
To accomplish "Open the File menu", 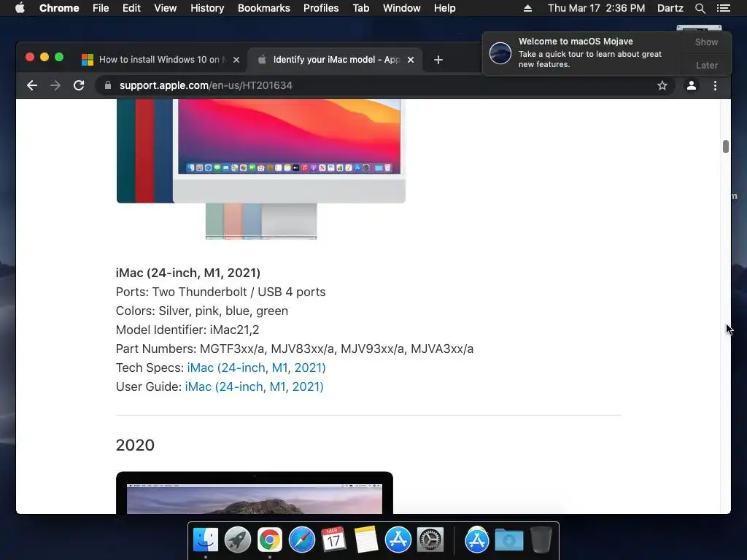I will click(x=101, y=8).
